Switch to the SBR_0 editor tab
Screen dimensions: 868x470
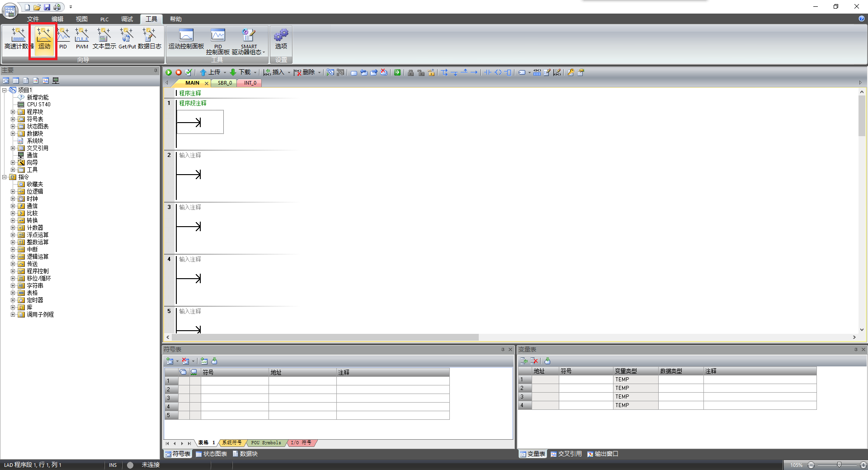(225, 83)
